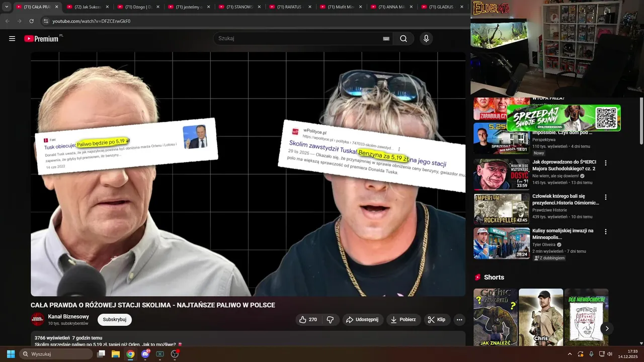Click the 'Z dubbingiem' badge
Viewport: 644px width, 362px height.
[x=549, y=258]
